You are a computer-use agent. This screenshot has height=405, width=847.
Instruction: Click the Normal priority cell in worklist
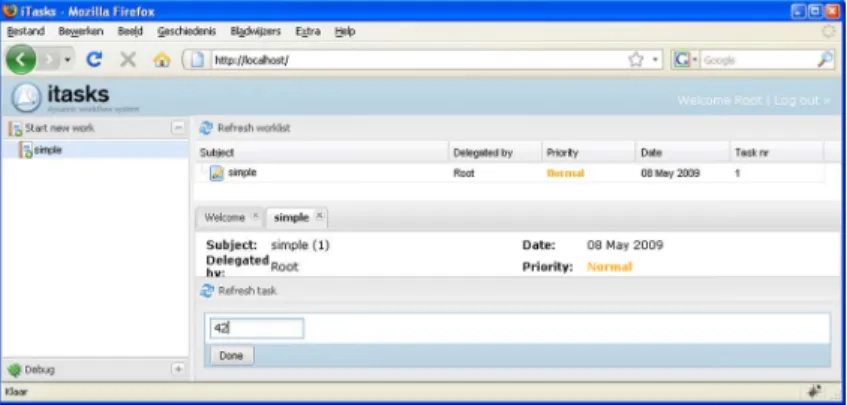pyautogui.click(x=566, y=174)
